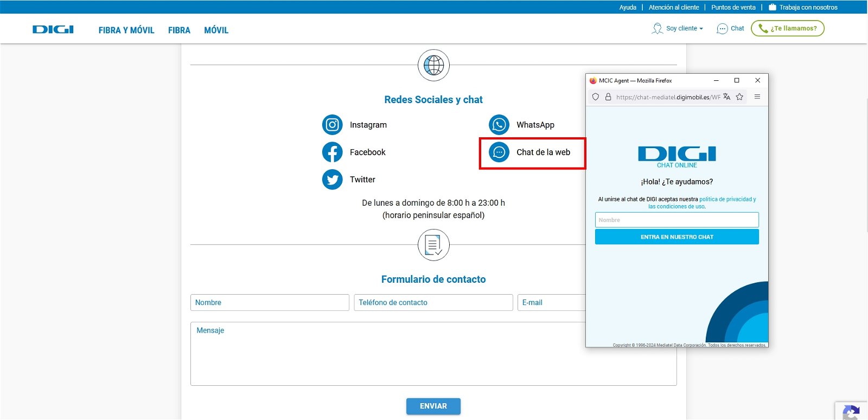Open Trabaja con nosotros link
The width and height of the screenshot is (868, 420).
click(808, 7)
